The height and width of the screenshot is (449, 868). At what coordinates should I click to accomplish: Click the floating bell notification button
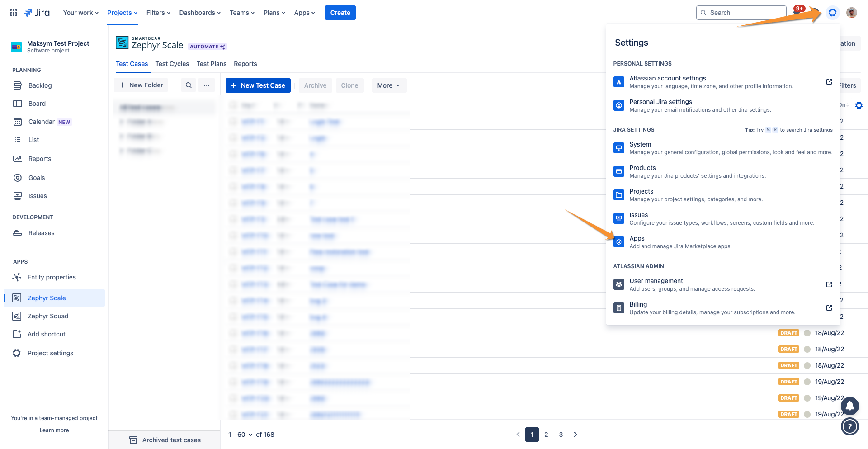point(850,406)
